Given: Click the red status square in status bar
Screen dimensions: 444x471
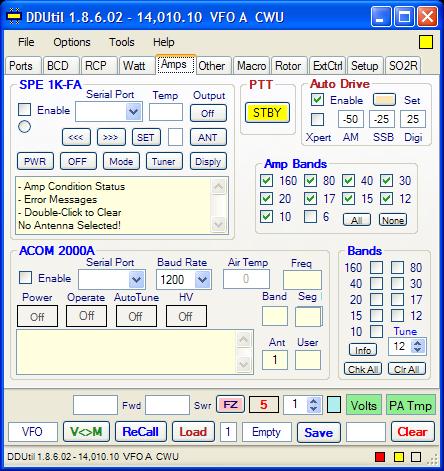Looking at the screenshot, I should [x=380, y=457].
